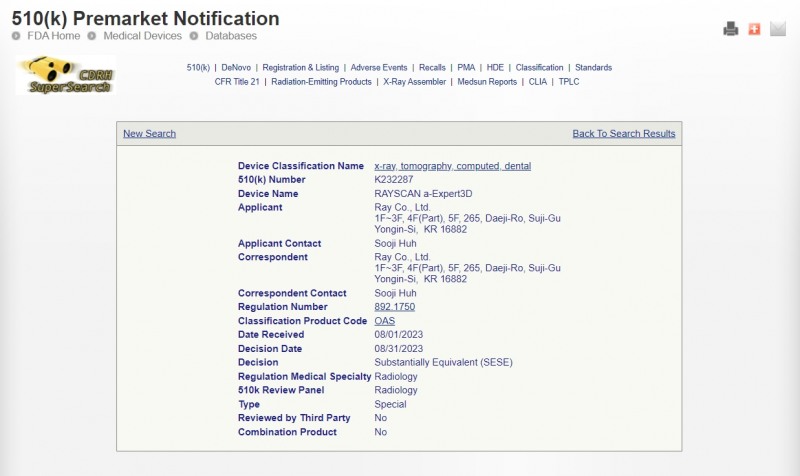This screenshot has width=800, height=476.
Task: Open x-ray, tomography, computed, dental classification
Action: tap(452, 166)
